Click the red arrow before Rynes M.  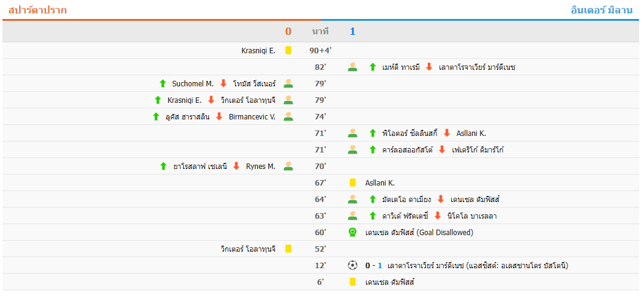point(236,166)
